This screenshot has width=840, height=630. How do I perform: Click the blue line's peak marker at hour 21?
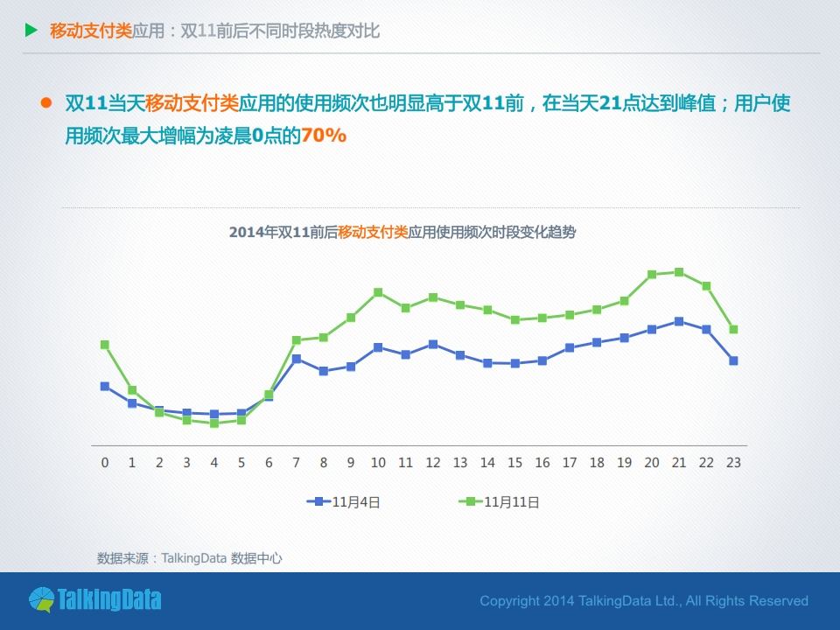(x=679, y=321)
